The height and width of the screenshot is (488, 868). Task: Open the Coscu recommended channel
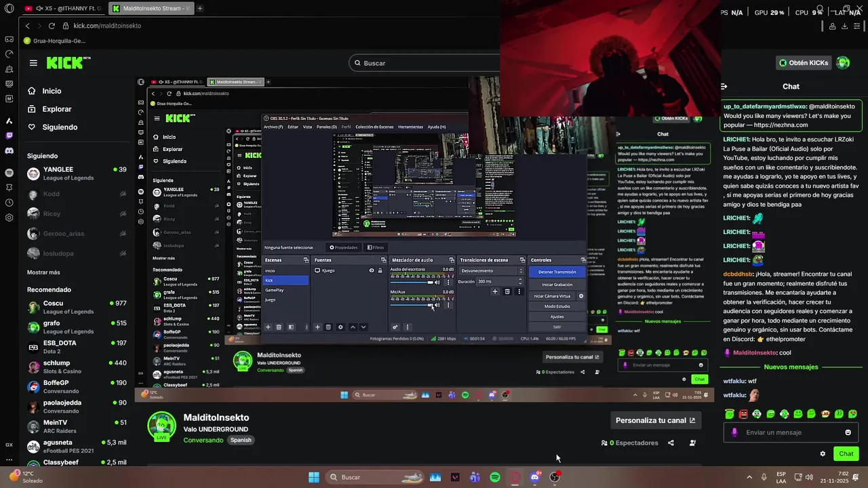pyautogui.click(x=77, y=308)
